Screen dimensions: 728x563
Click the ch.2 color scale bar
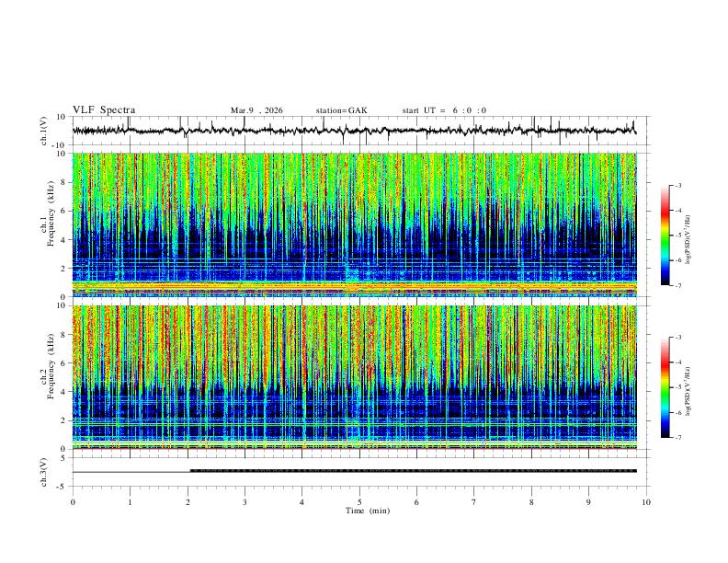665,387
